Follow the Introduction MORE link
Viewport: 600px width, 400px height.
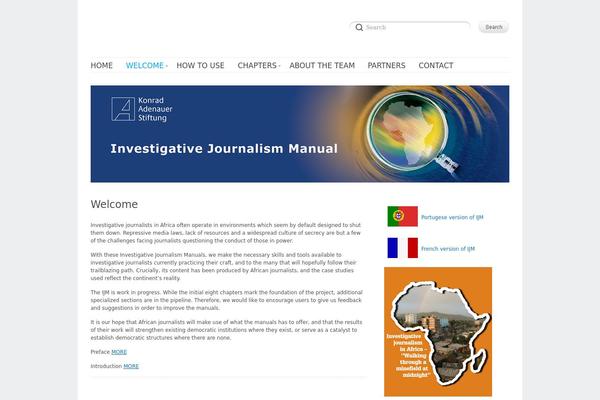coord(131,366)
